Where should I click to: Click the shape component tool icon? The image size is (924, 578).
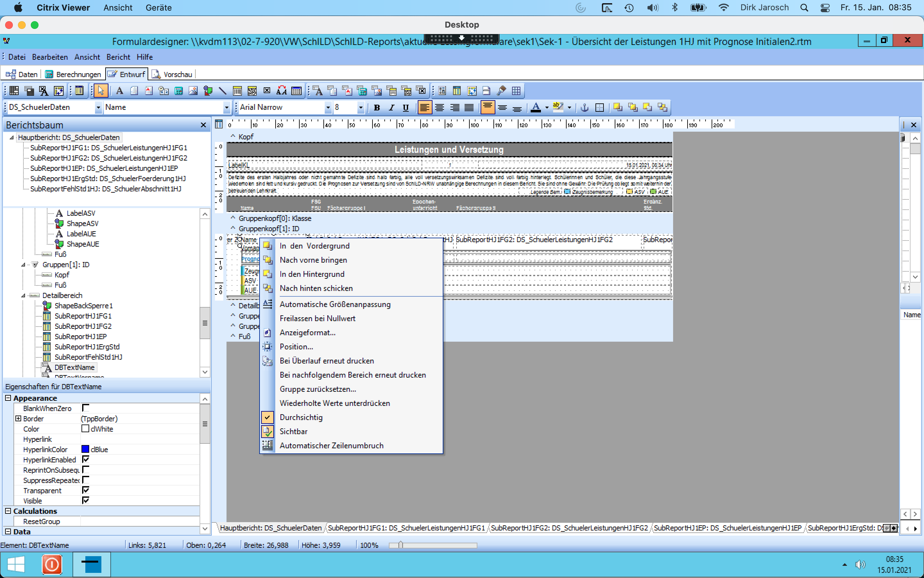(x=208, y=91)
